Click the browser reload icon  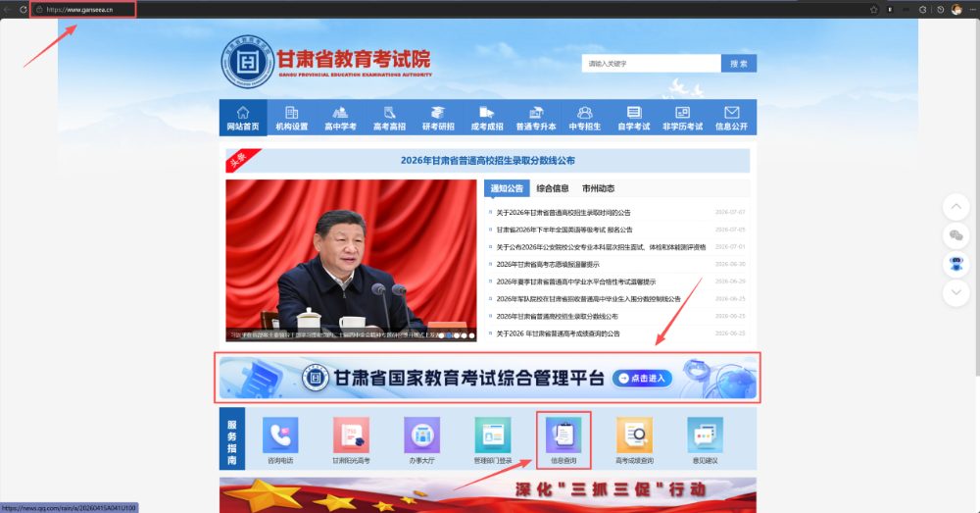(x=24, y=10)
